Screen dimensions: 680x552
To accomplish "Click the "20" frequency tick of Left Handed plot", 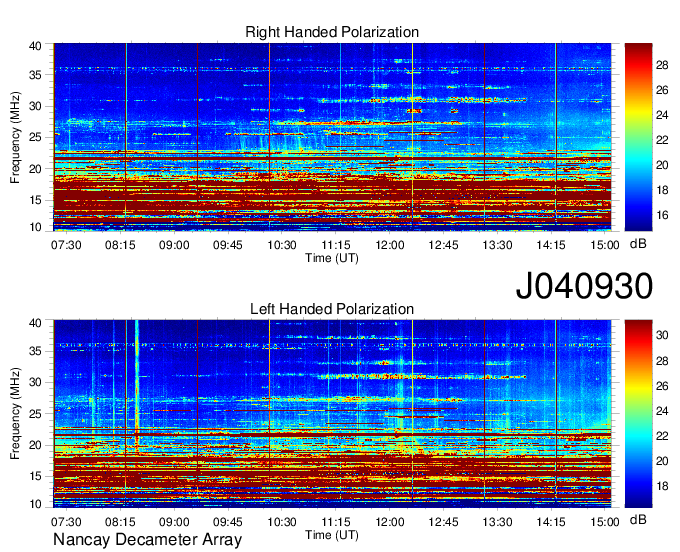I will [x=35, y=445].
